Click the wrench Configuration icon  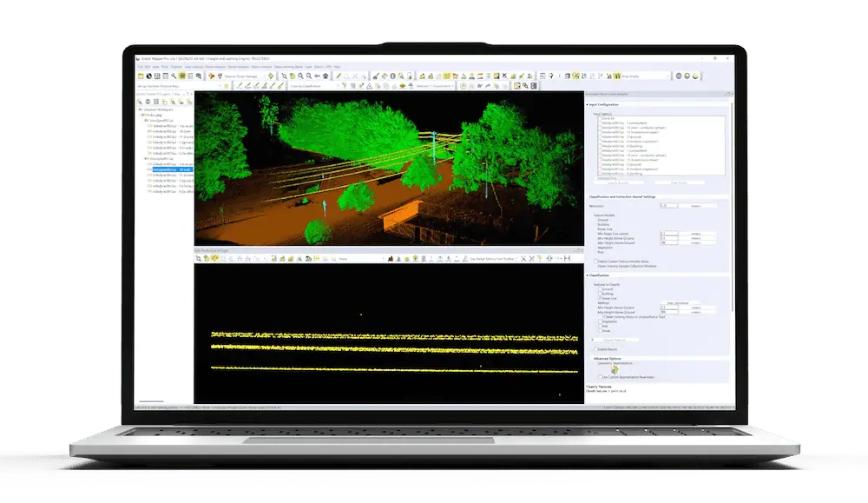(x=174, y=76)
